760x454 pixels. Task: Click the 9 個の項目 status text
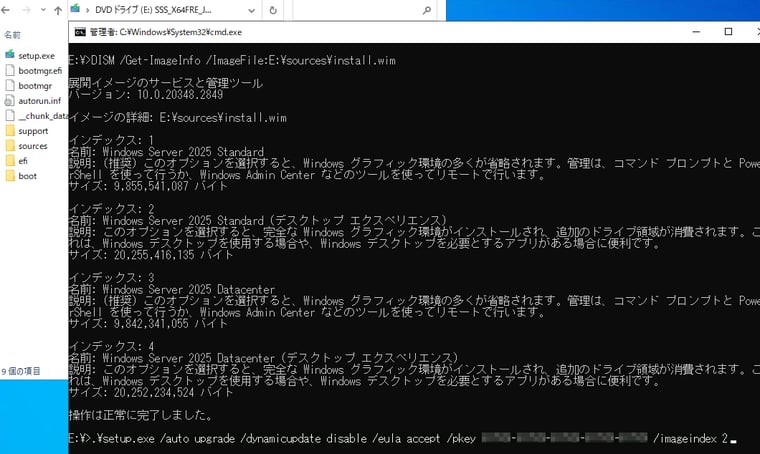tap(21, 371)
